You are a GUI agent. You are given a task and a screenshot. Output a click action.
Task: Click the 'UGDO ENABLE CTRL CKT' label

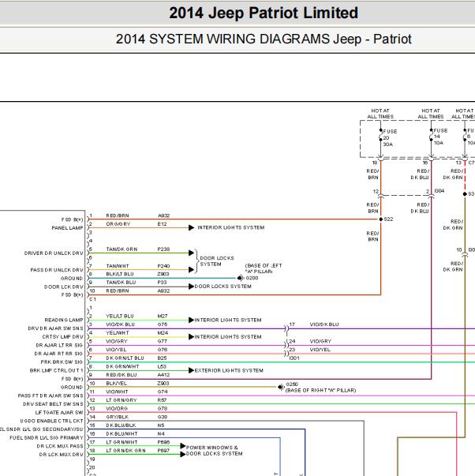point(51,421)
